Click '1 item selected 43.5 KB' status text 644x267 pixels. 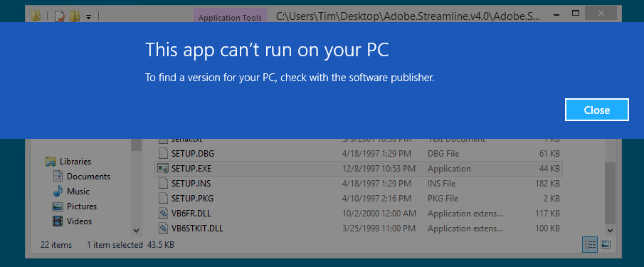131,245
